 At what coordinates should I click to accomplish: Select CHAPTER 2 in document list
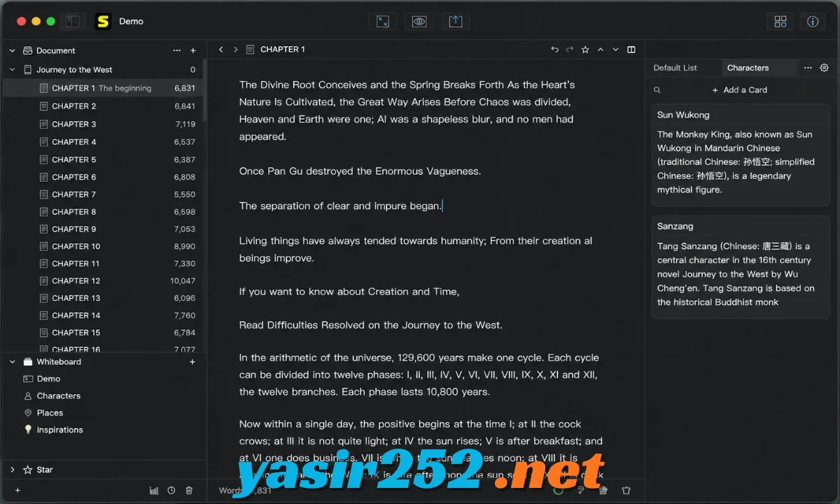click(103, 106)
